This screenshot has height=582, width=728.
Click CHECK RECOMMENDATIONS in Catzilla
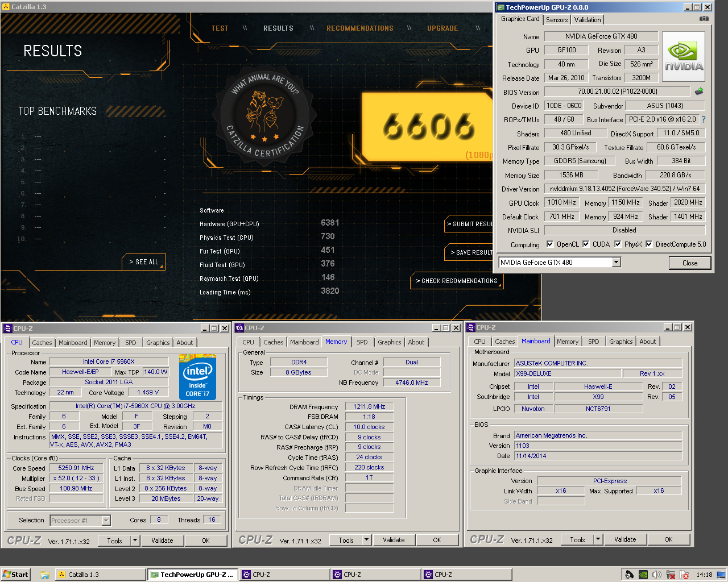457,281
